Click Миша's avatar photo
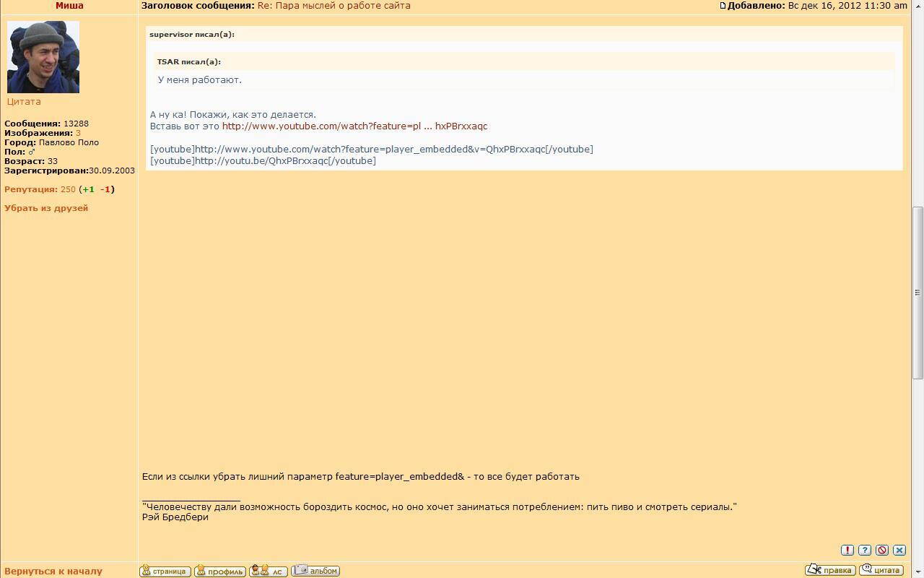Screen dimensions: 924x578 click(43, 57)
